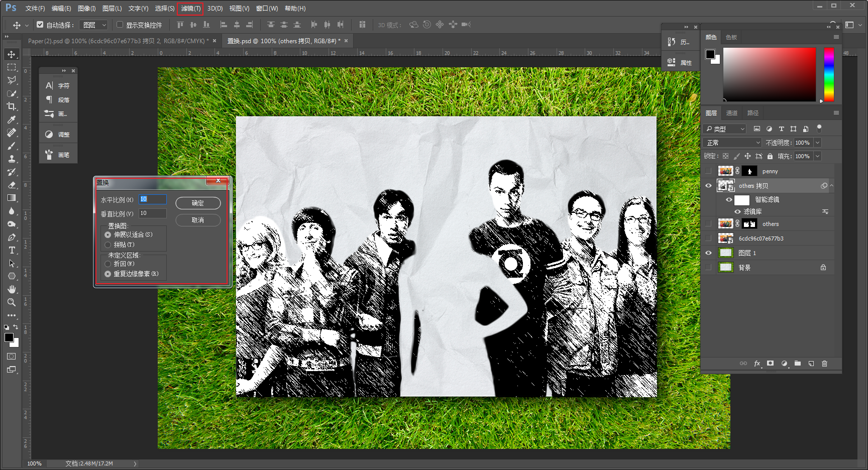The height and width of the screenshot is (470, 868).
Task: Select the Pen tool
Action: [x=12, y=237]
